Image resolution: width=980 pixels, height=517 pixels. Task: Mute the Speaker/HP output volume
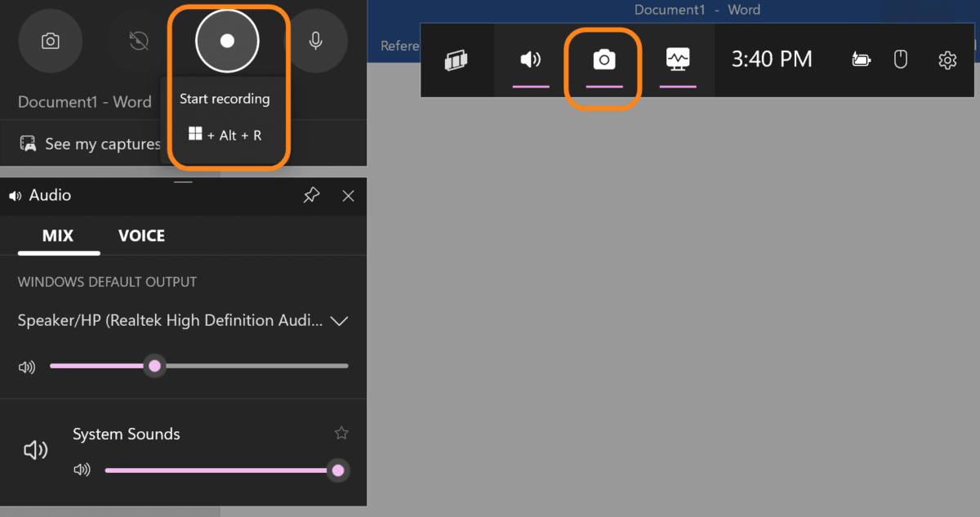[26, 366]
